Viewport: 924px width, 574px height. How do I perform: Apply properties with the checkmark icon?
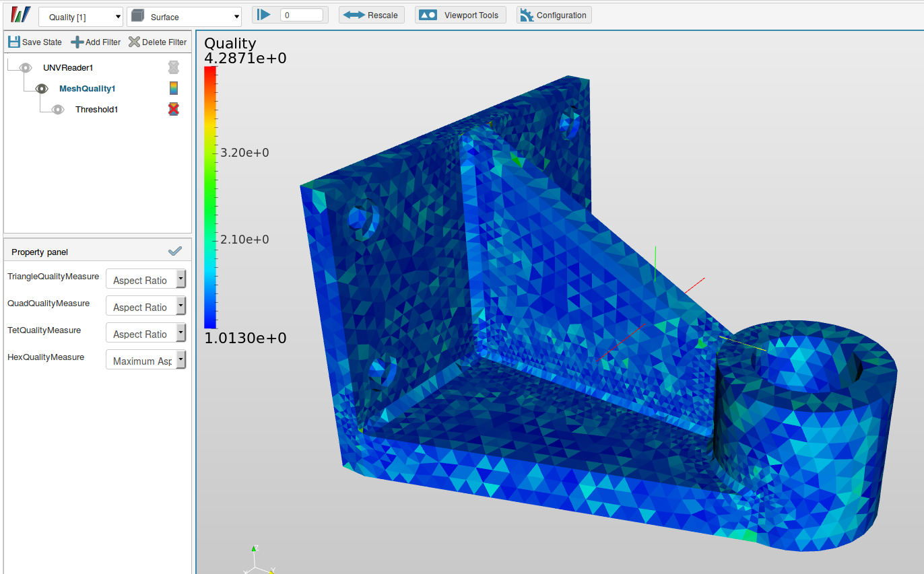point(175,251)
